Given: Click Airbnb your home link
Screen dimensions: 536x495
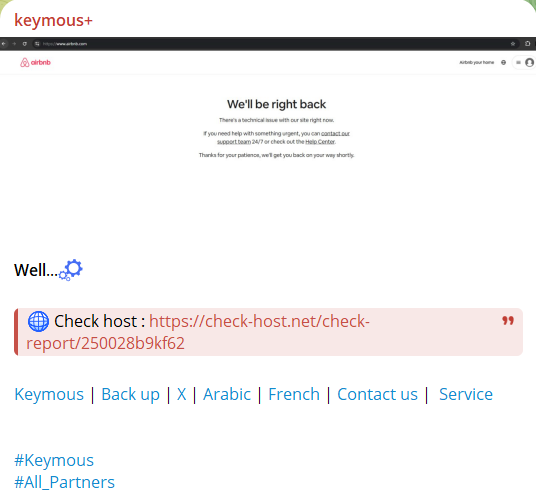Looking at the screenshot, I should [477, 63].
